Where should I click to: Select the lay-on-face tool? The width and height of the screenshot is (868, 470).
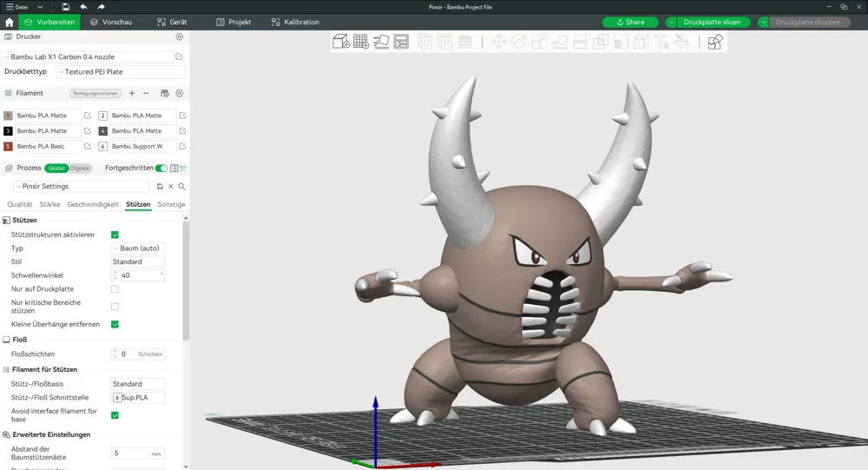pos(560,42)
